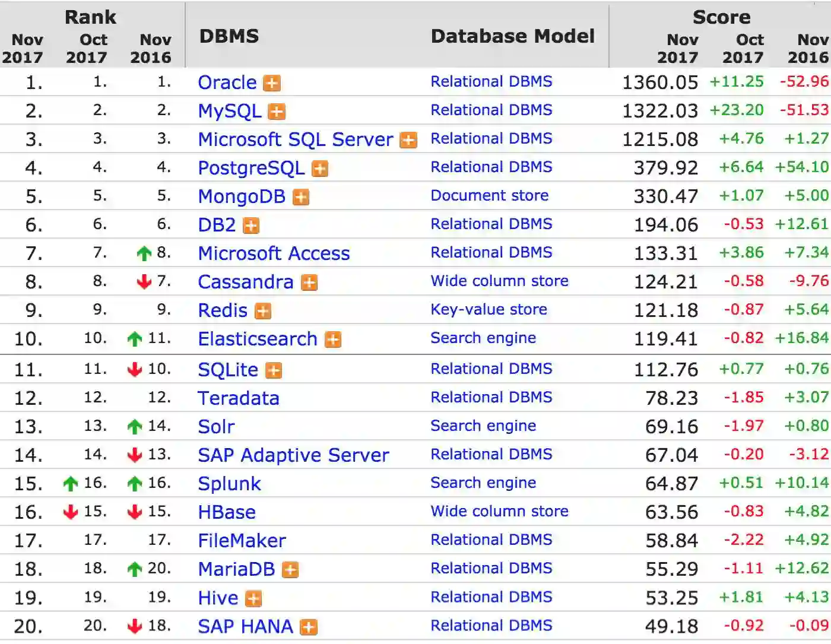The height and width of the screenshot is (644, 831).
Task: Open Document store model link for MongoDB
Action: [489, 195]
